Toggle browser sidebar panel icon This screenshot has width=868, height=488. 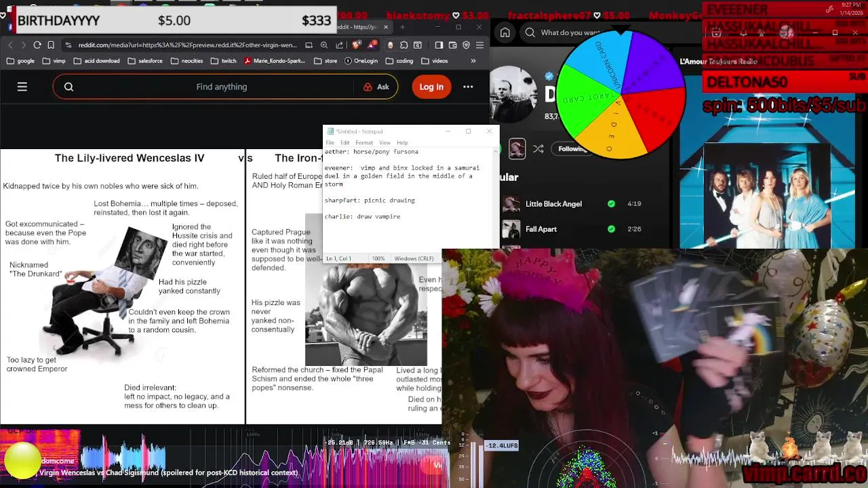(439, 45)
